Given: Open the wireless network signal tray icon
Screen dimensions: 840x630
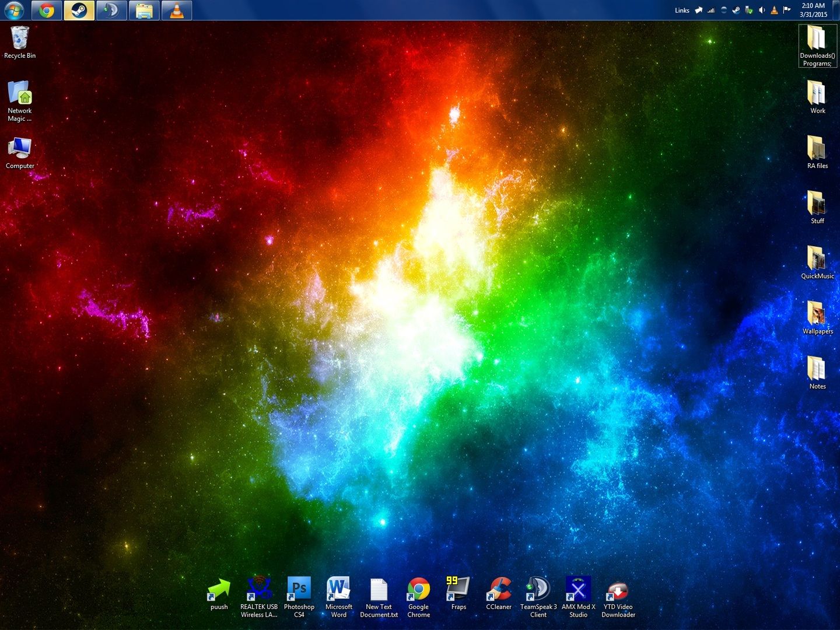Looking at the screenshot, I should pyautogui.click(x=711, y=10).
